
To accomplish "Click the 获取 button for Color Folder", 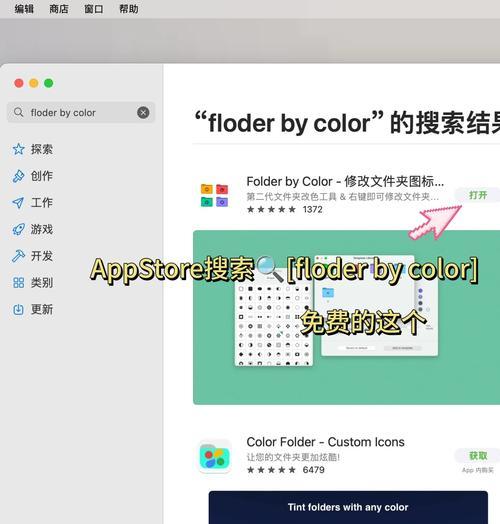I will (478, 455).
